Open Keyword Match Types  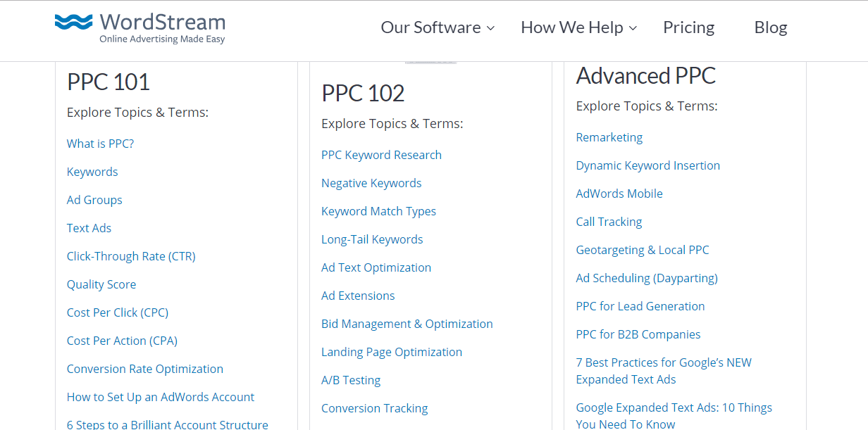pos(378,210)
